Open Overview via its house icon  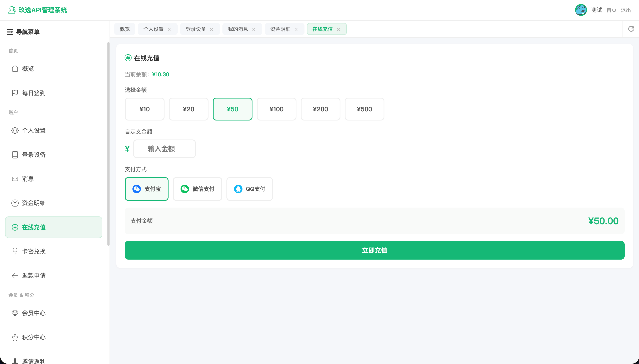pyautogui.click(x=15, y=69)
